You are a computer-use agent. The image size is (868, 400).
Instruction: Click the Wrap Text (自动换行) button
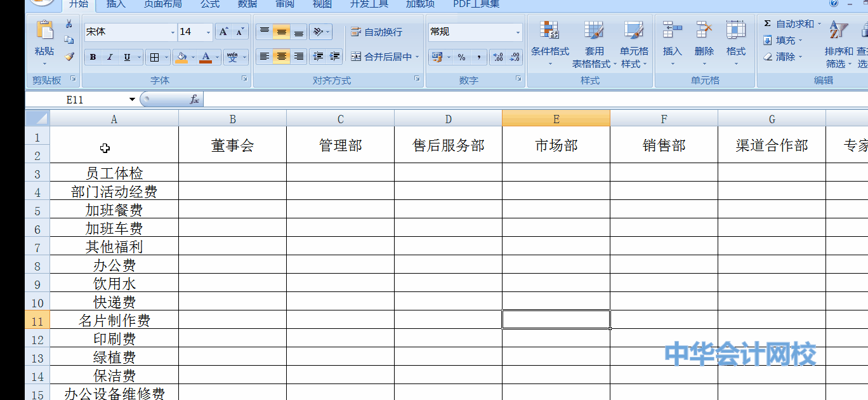[x=376, y=32]
